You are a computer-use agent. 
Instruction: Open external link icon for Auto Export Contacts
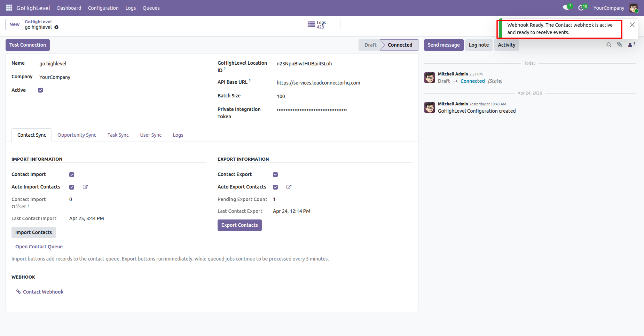click(289, 187)
